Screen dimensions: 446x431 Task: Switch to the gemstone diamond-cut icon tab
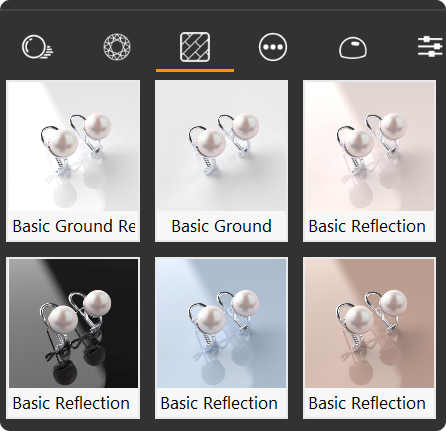coord(117,47)
